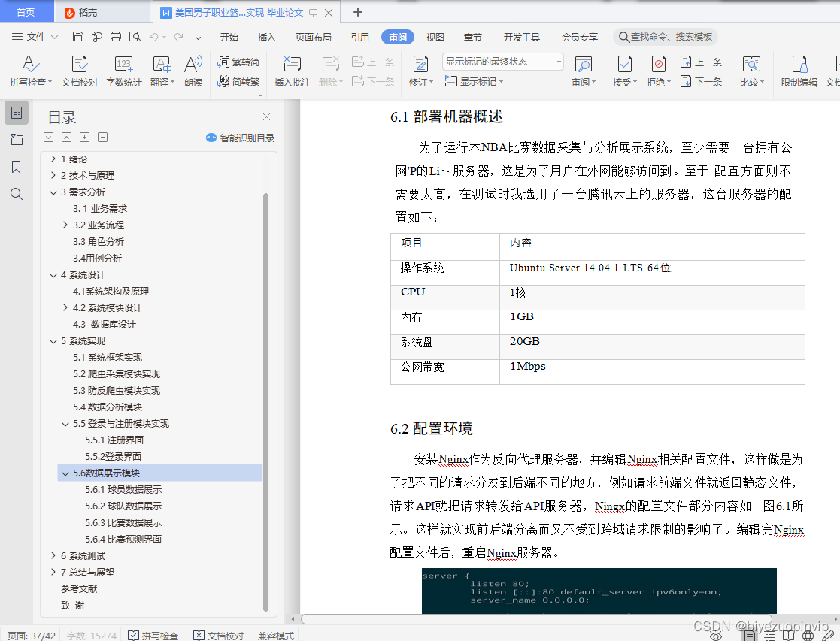Convert text with 简转繁
This screenshot has height=641, width=840.
(238, 82)
